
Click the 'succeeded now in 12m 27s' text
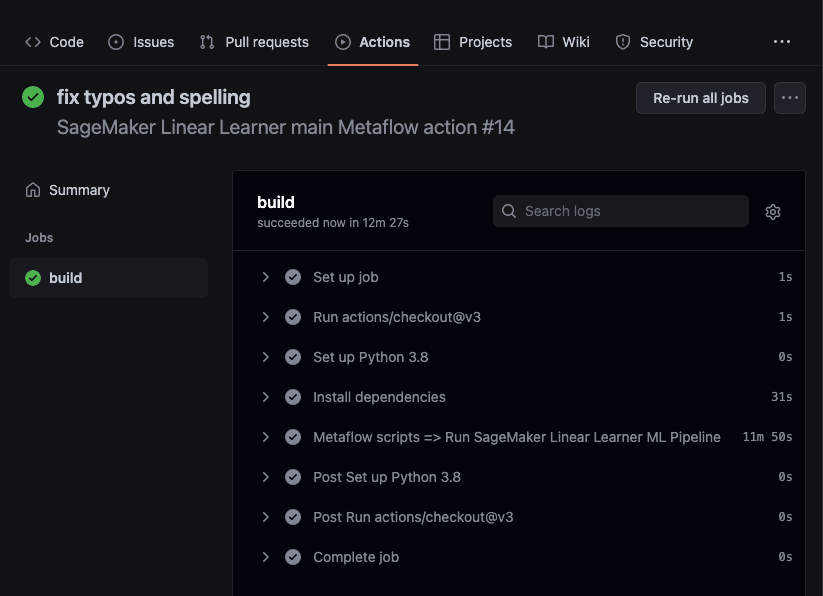click(333, 223)
